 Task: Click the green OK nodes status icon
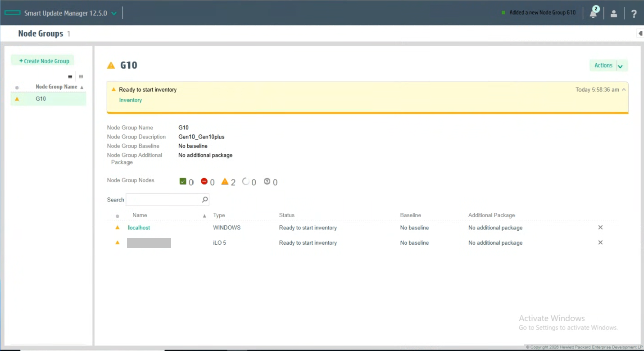click(x=183, y=181)
